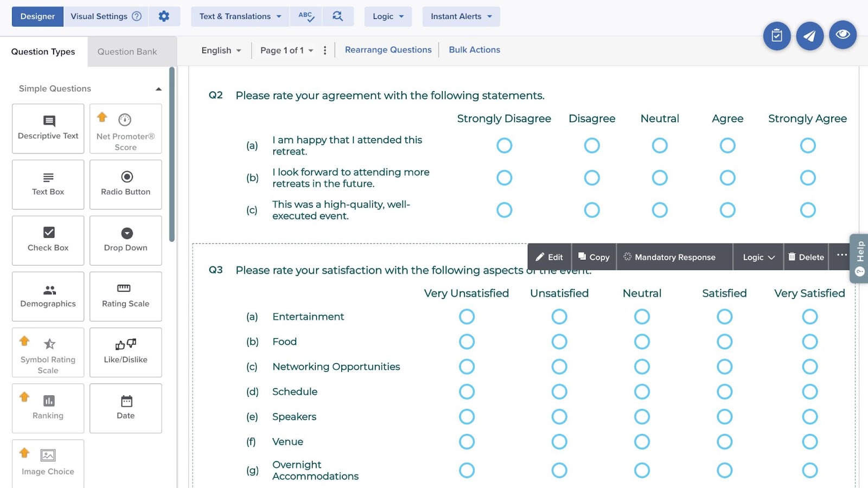Click the ABC spell check icon

[x=306, y=16]
